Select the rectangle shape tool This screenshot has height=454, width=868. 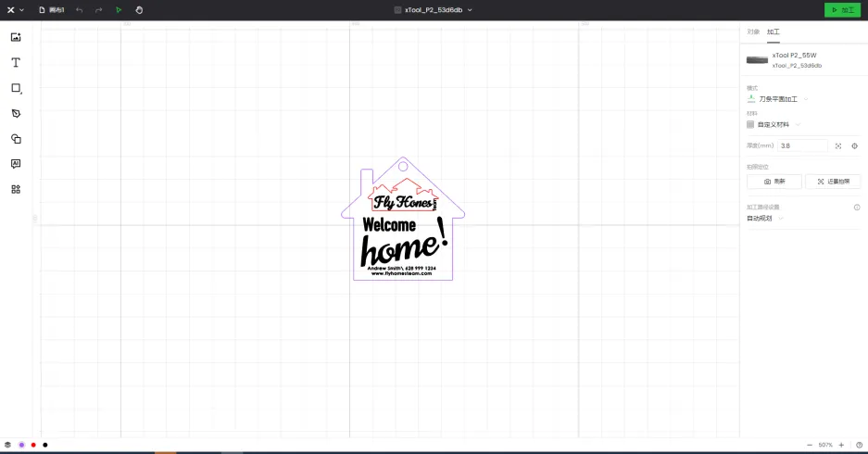16,88
